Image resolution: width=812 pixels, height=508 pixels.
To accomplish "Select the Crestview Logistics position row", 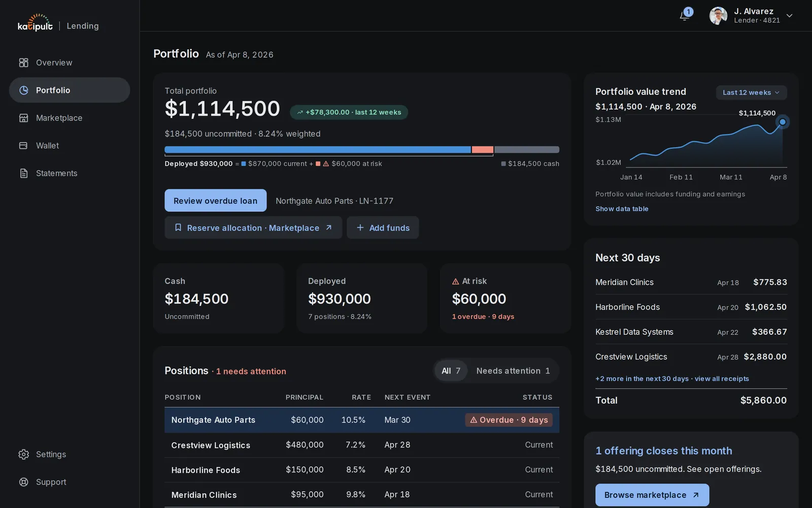I will (x=362, y=445).
